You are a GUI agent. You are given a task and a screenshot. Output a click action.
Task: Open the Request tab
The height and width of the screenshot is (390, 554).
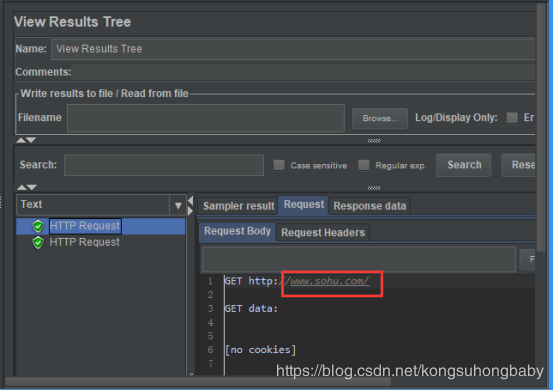coord(304,205)
